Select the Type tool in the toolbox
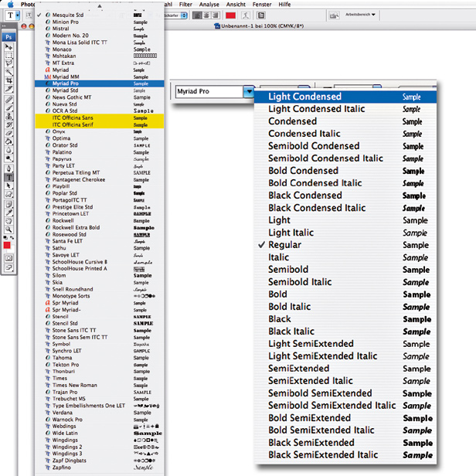 tap(8, 175)
